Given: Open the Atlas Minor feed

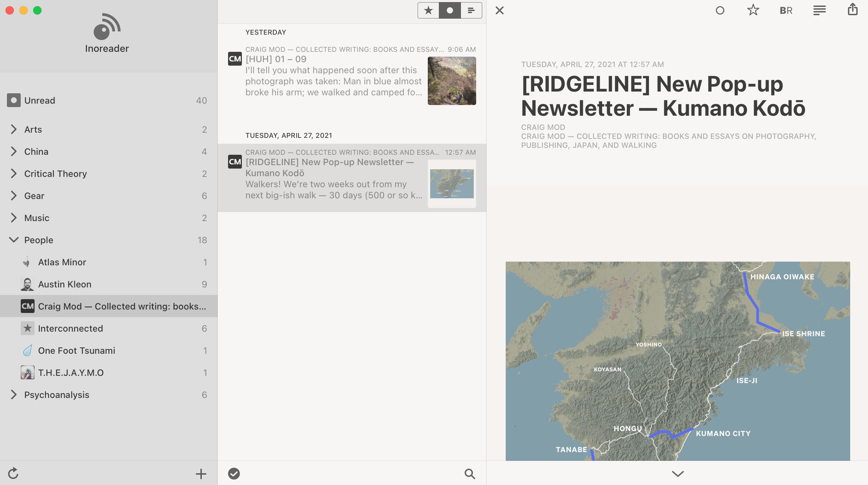Looking at the screenshot, I should (x=108, y=262).
